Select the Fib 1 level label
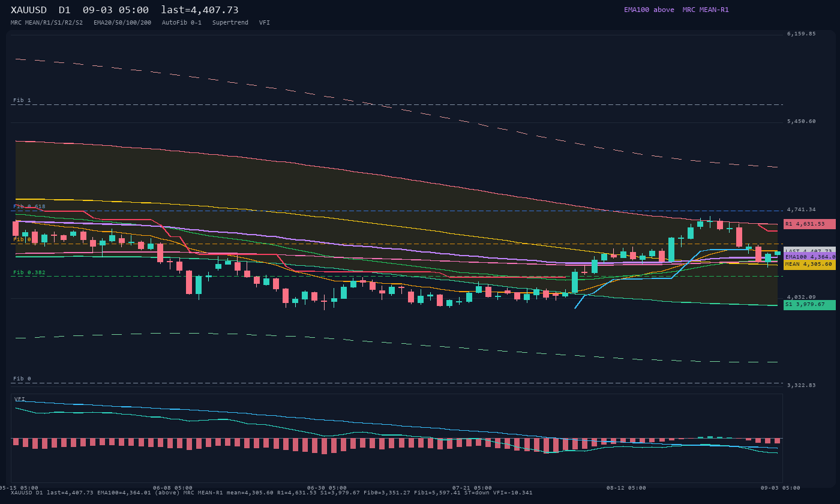The image size is (840, 504). 22,101
